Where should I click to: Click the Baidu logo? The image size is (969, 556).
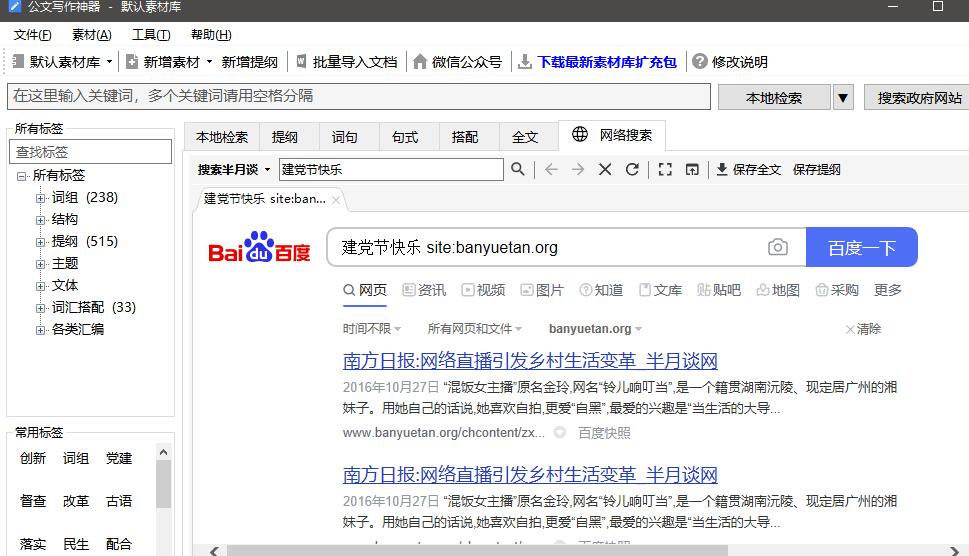coord(259,247)
